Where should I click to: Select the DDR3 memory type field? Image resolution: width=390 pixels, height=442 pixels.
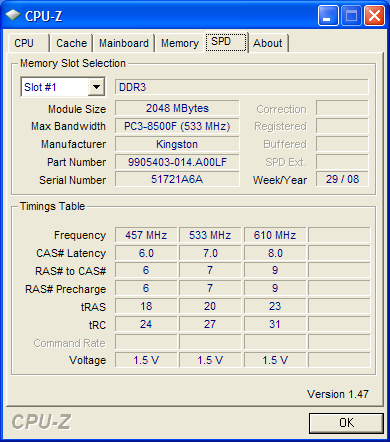tap(242, 87)
